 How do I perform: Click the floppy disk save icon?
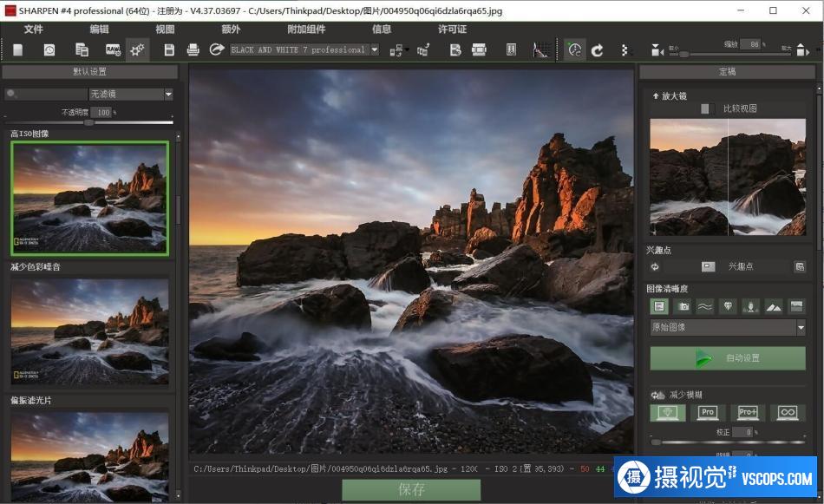pos(169,50)
